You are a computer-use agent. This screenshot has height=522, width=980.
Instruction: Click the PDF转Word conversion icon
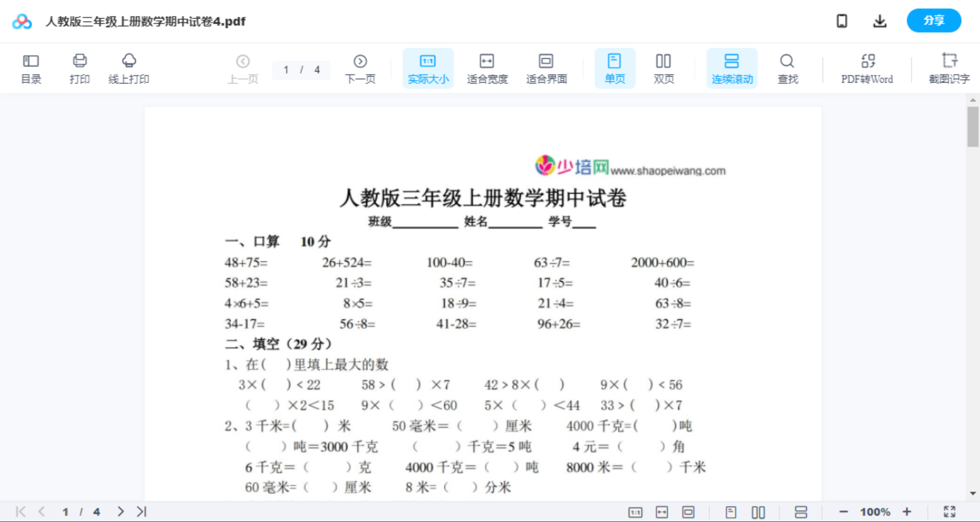(866, 68)
